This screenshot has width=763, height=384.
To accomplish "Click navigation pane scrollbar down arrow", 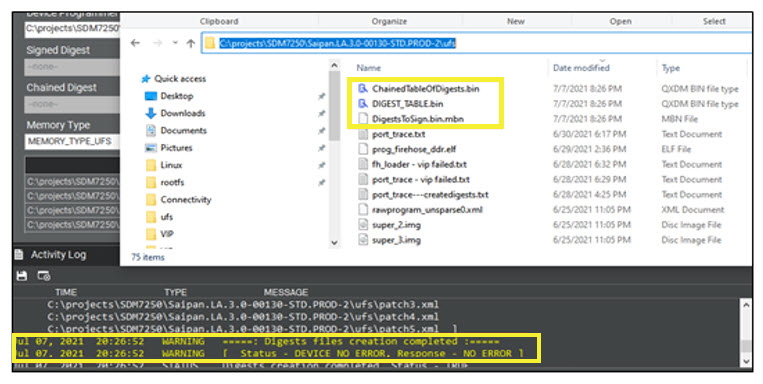I will (334, 242).
